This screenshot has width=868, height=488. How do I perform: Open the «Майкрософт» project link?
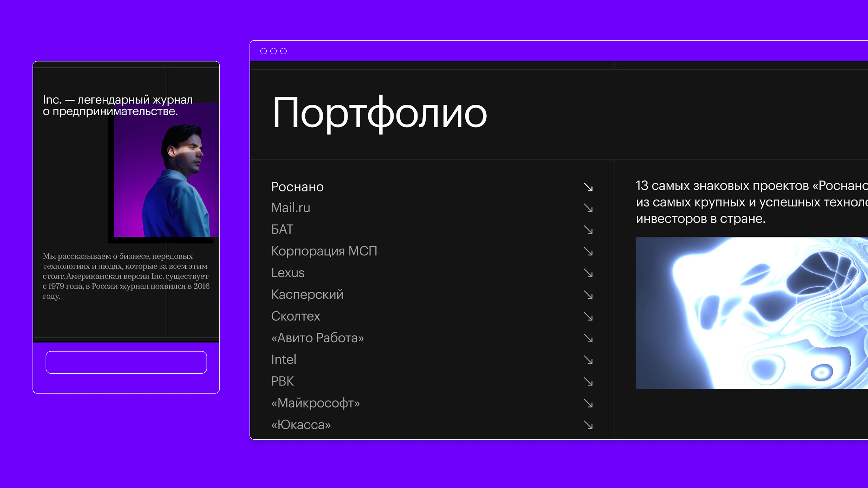pos(315,403)
